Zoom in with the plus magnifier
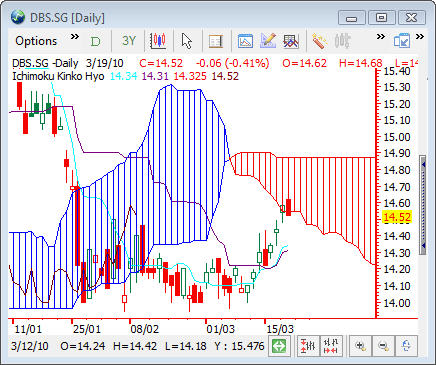The width and height of the screenshot is (436, 365). pyautogui.click(x=360, y=346)
